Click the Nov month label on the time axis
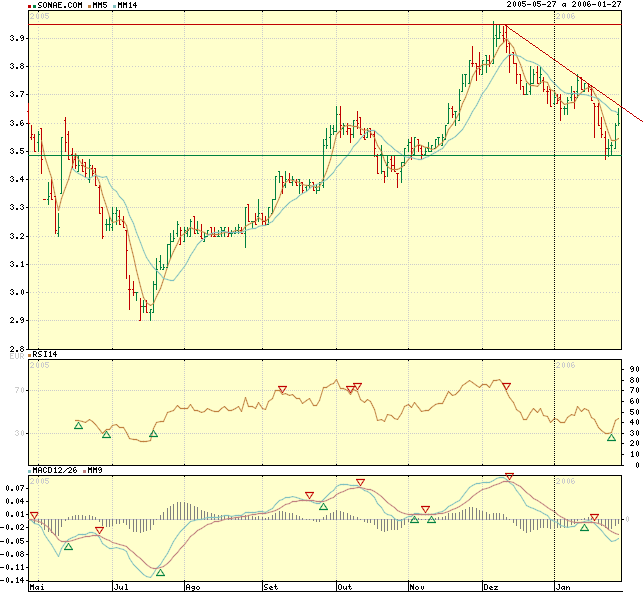 pyautogui.click(x=417, y=587)
